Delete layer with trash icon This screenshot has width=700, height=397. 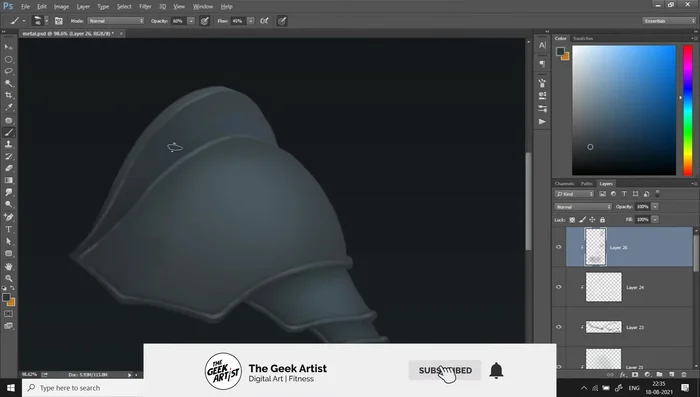click(x=684, y=375)
